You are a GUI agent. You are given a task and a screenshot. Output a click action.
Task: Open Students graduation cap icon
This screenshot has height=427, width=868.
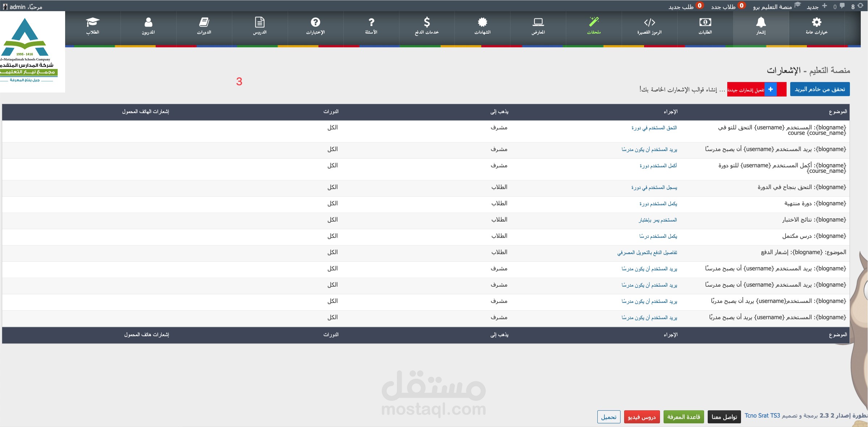[x=93, y=22]
